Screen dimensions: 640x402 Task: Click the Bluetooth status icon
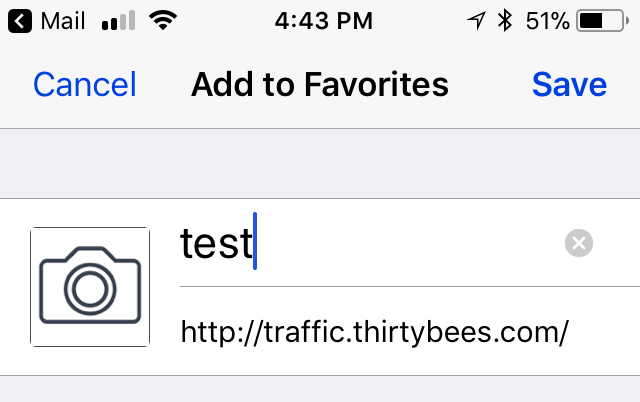click(x=505, y=21)
